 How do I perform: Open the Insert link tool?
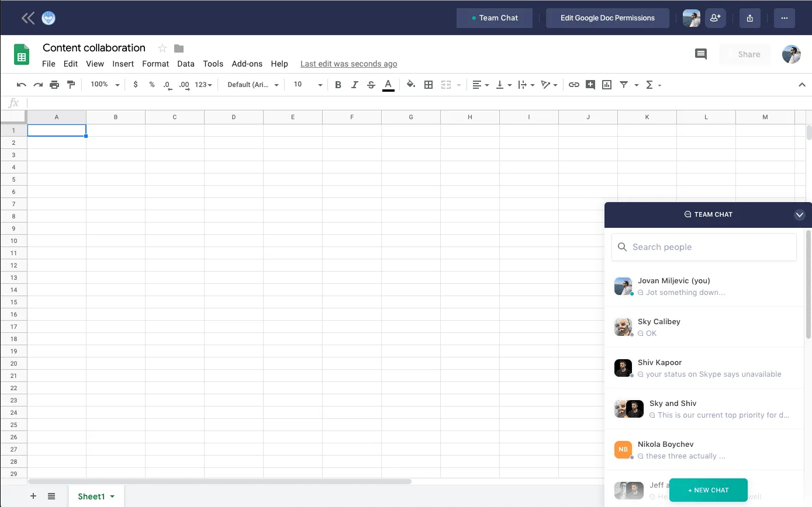tap(573, 85)
